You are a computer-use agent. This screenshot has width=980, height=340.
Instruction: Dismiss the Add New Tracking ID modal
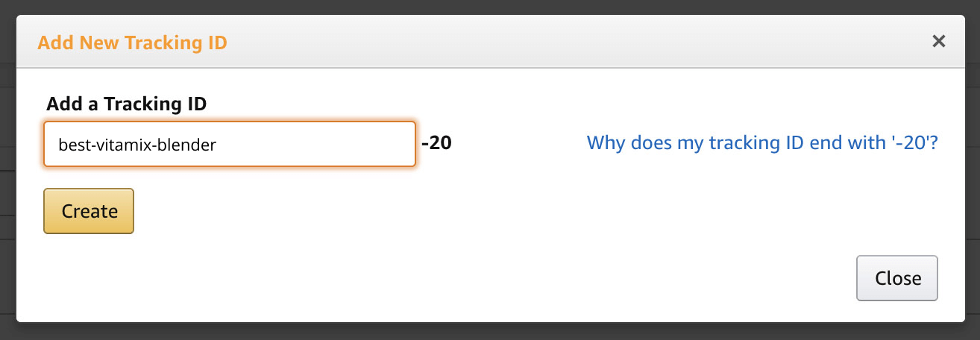point(896,278)
